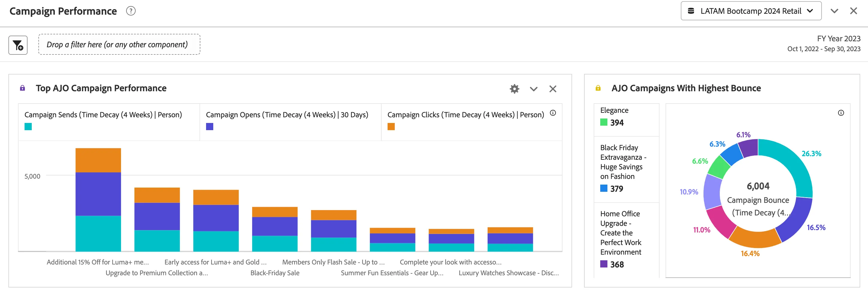
Task: Click the add filter funnel icon
Action: tap(18, 45)
